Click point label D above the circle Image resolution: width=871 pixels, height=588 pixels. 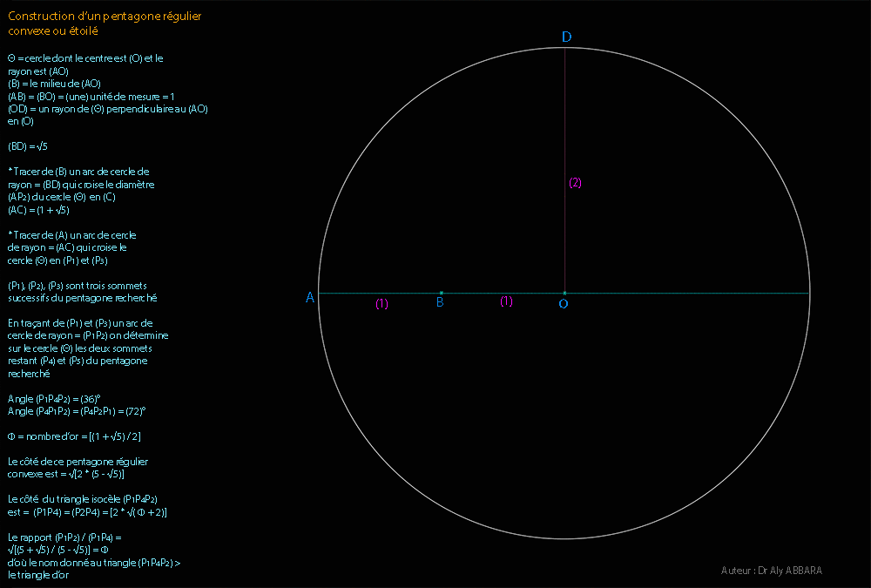[x=566, y=37]
